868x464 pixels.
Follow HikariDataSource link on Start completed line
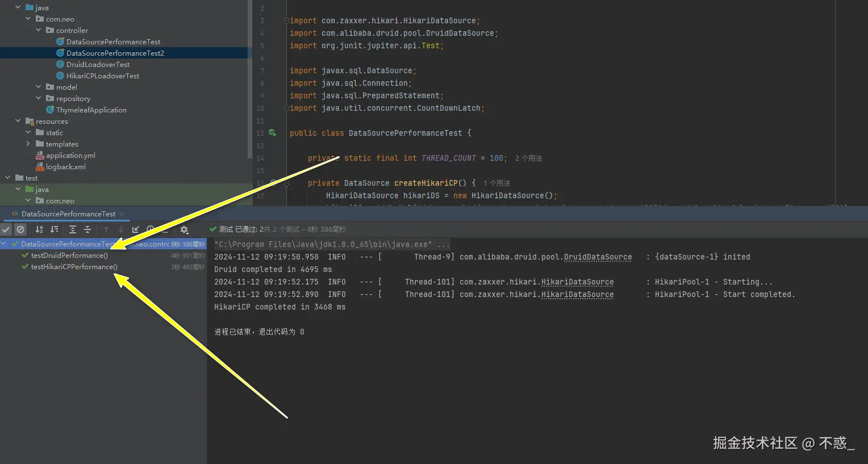577,294
